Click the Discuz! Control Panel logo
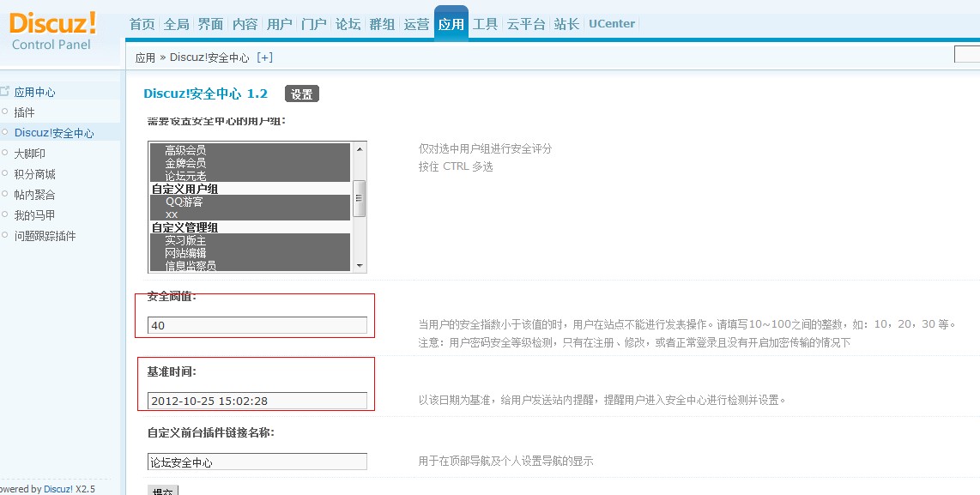The height and width of the screenshot is (495, 980). pyautogui.click(x=52, y=31)
